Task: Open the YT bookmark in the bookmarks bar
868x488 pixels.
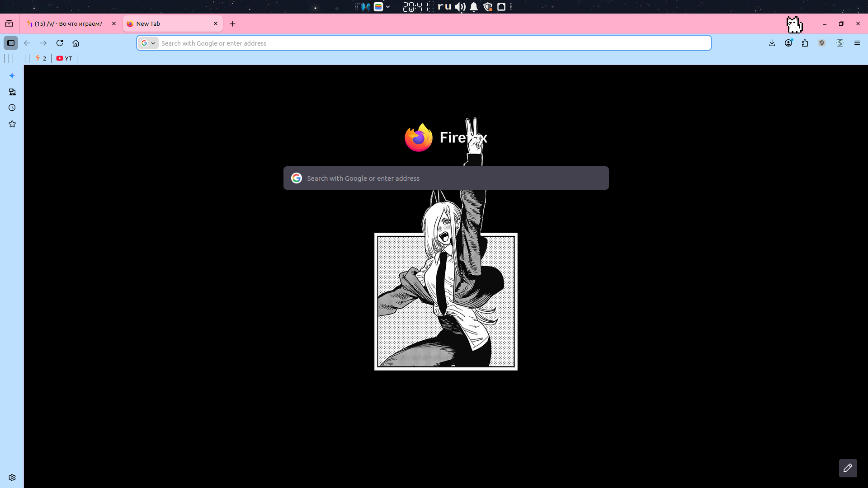Action: point(64,58)
